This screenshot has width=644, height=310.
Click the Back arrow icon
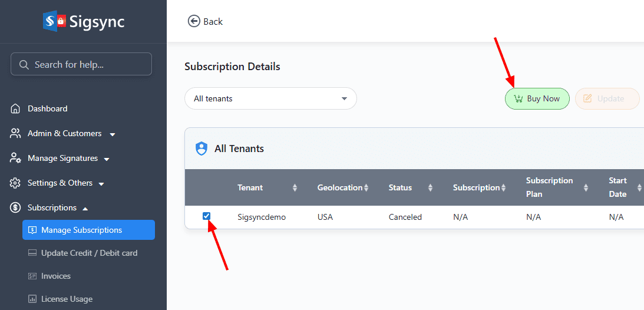pyautogui.click(x=194, y=21)
